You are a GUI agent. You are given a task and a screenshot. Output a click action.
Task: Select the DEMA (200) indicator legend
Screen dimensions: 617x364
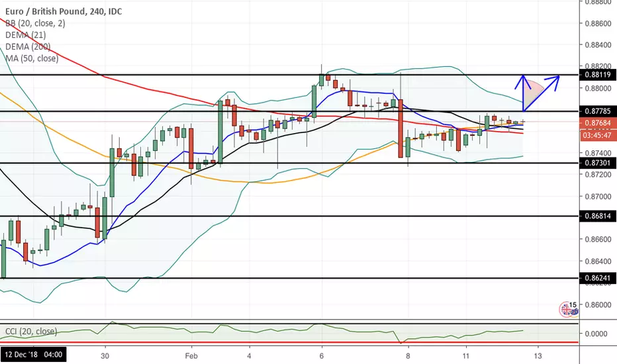click(x=28, y=47)
